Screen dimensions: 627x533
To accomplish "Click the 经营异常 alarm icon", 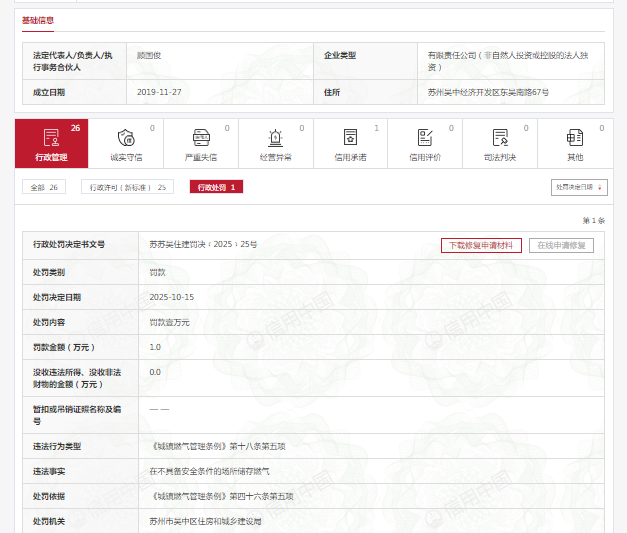I will tap(275, 139).
